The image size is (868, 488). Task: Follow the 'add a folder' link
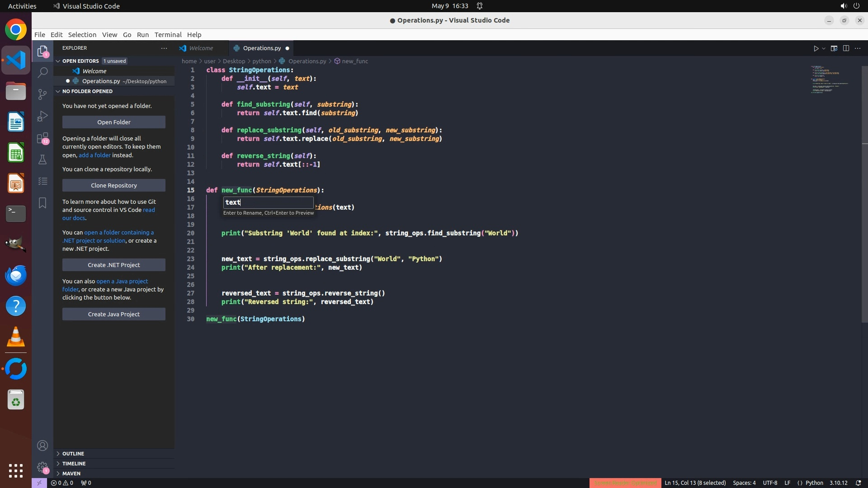pos(94,155)
